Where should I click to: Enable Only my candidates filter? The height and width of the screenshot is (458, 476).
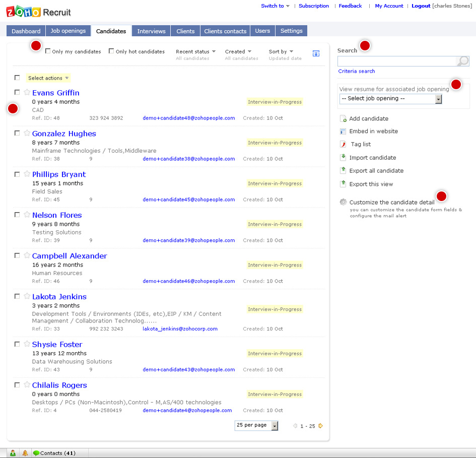[48, 51]
